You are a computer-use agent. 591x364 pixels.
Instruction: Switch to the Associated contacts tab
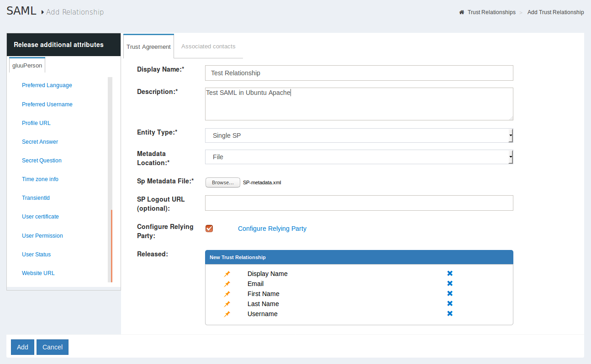[x=208, y=47]
